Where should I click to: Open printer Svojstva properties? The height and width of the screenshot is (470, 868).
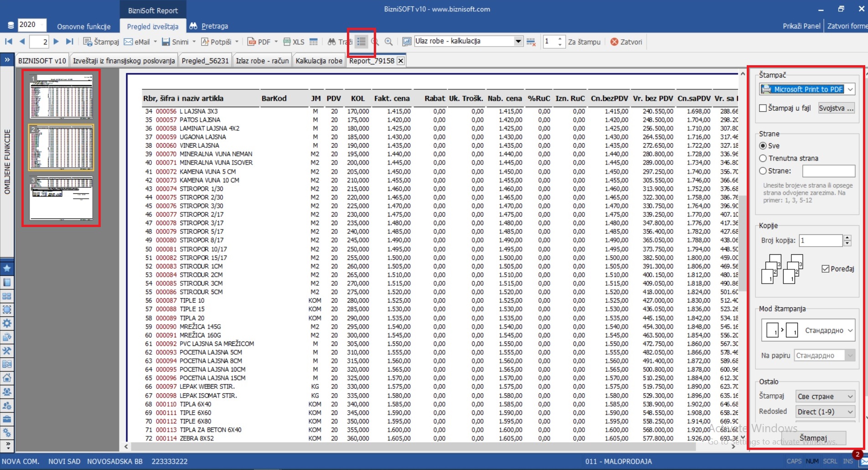[x=836, y=108]
